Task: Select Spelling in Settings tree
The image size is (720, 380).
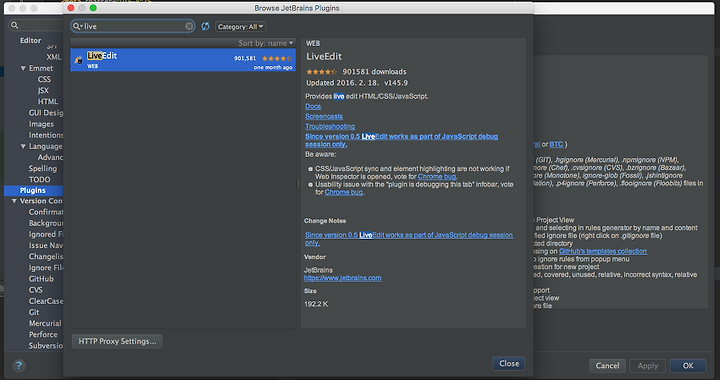Action: 43,168
